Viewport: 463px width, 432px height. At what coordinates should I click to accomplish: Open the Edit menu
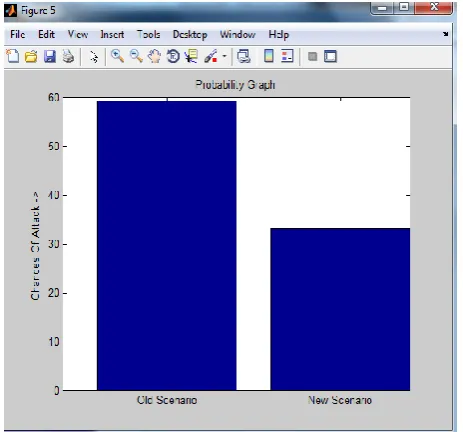coord(46,34)
